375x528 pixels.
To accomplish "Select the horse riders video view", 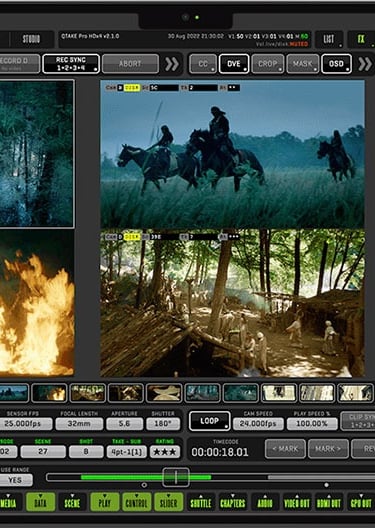I will click(232, 154).
